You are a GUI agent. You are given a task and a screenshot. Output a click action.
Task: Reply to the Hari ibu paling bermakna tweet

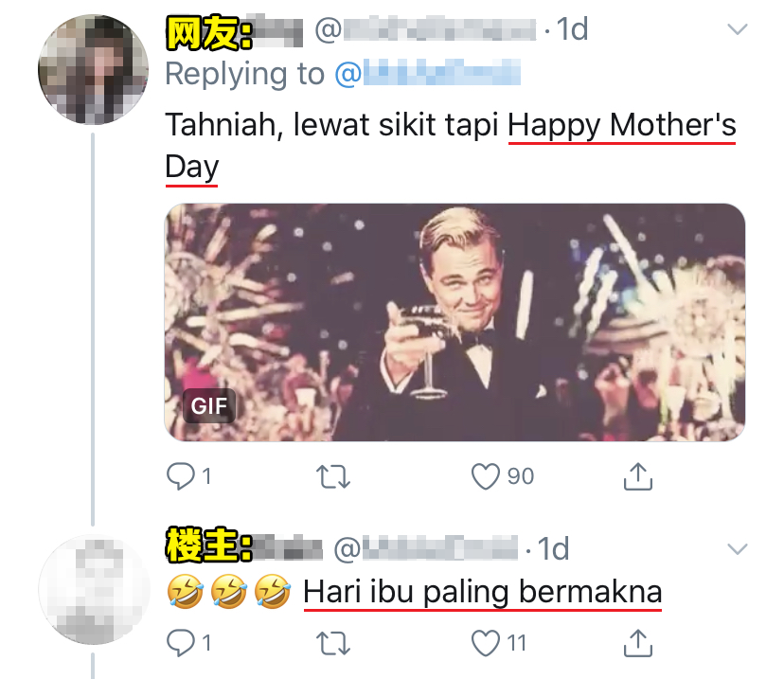tap(179, 644)
